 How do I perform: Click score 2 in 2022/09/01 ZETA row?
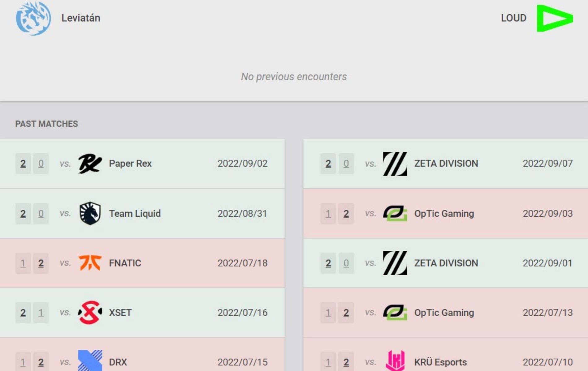coord(328,263)
